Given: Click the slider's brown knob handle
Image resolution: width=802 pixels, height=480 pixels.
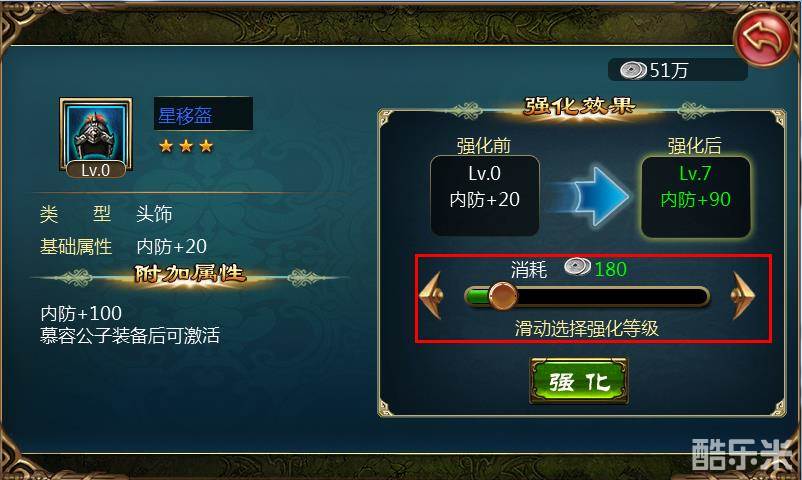Looking at the screenshot, I should pyautogui.click(x=503, y=296).
